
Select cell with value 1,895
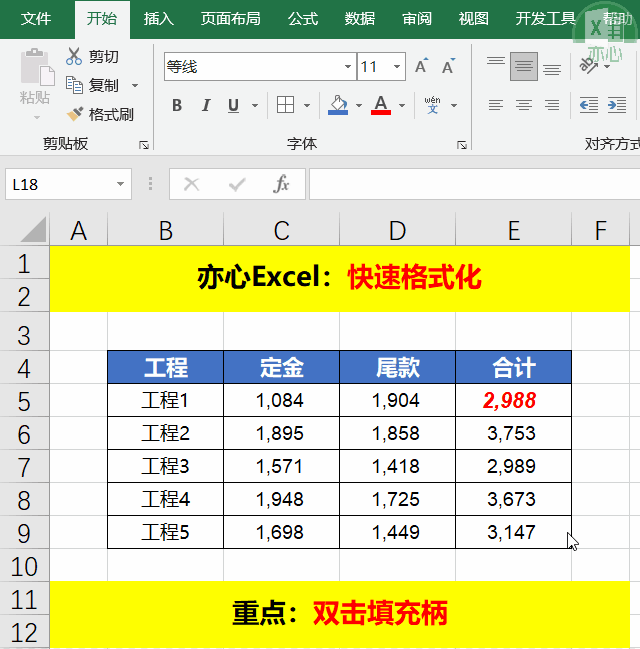click(x=282, y=433)
